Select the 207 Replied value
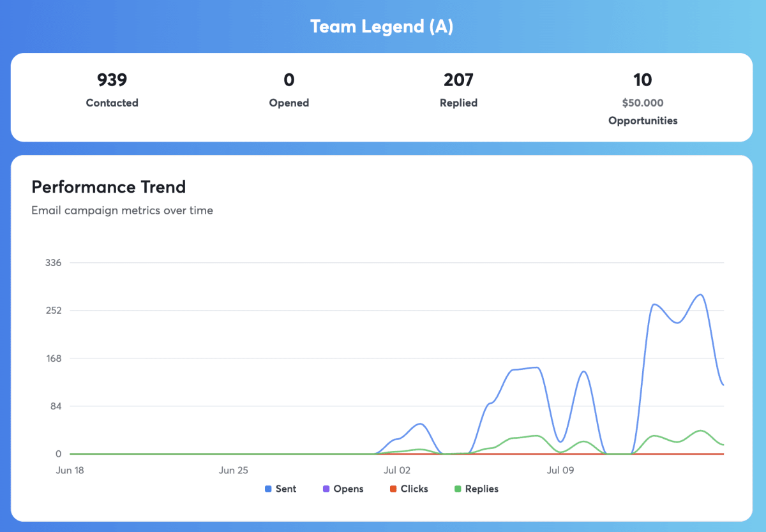This screenshot has width=766, height=532. [458, 80]
